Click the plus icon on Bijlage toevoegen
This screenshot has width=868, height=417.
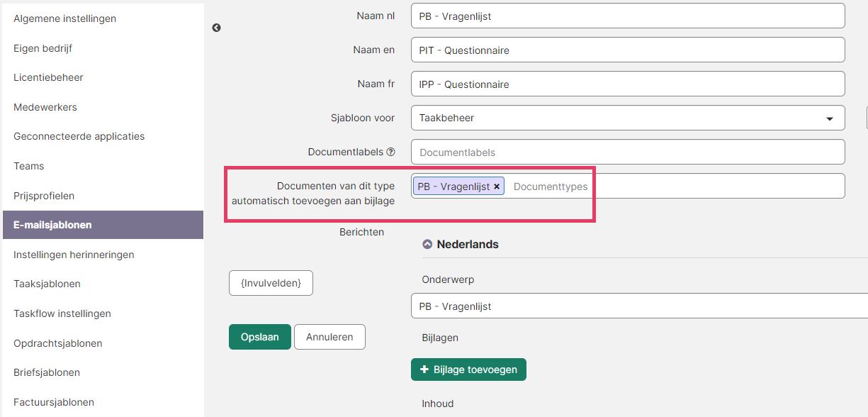[424, 369]
